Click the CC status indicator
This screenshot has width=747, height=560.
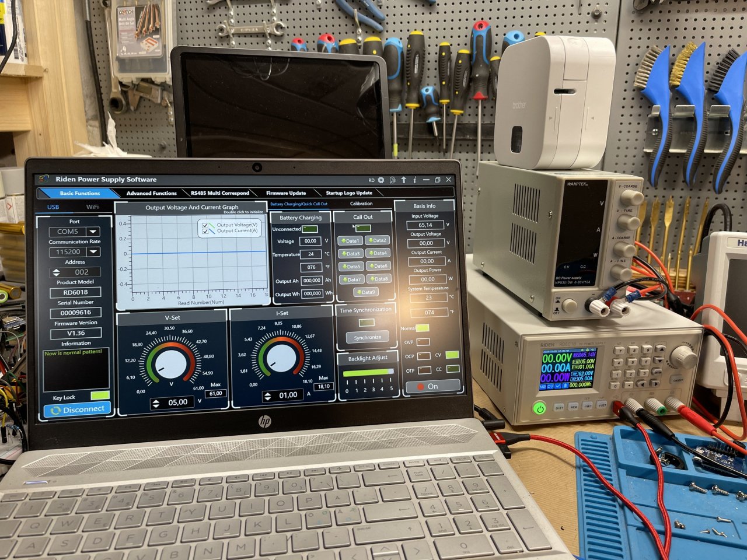pyautogui.click(x=453, y=369)
